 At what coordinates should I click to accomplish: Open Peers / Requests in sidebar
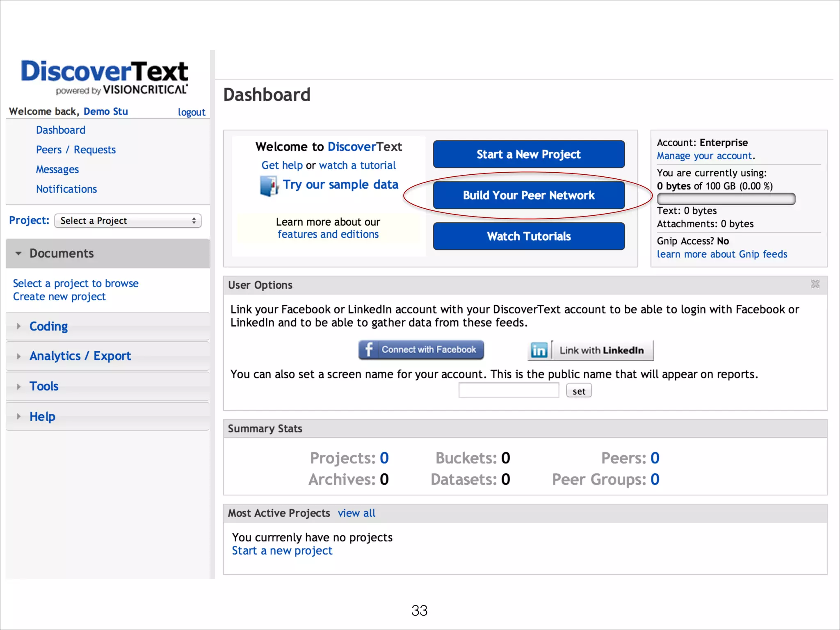(76, 150)
